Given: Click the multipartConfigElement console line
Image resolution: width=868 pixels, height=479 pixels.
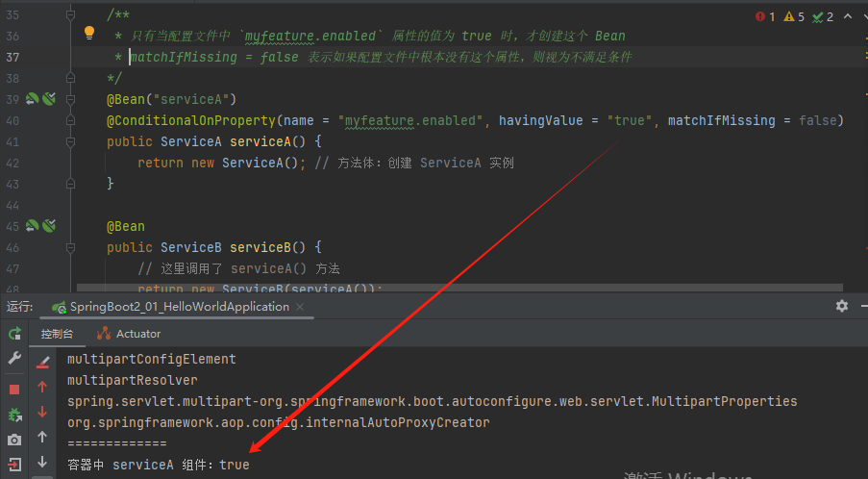Looking at the screenshot, I should pos(152,359).
